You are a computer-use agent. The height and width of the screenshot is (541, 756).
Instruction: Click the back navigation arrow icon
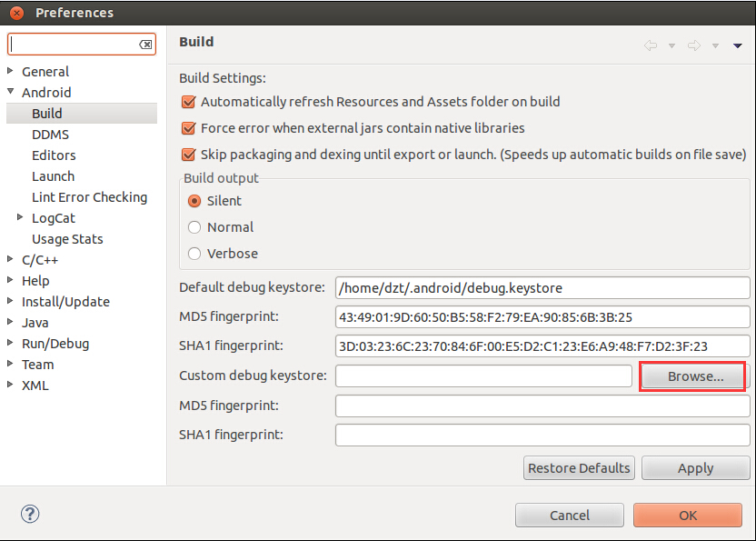(651, 45)
